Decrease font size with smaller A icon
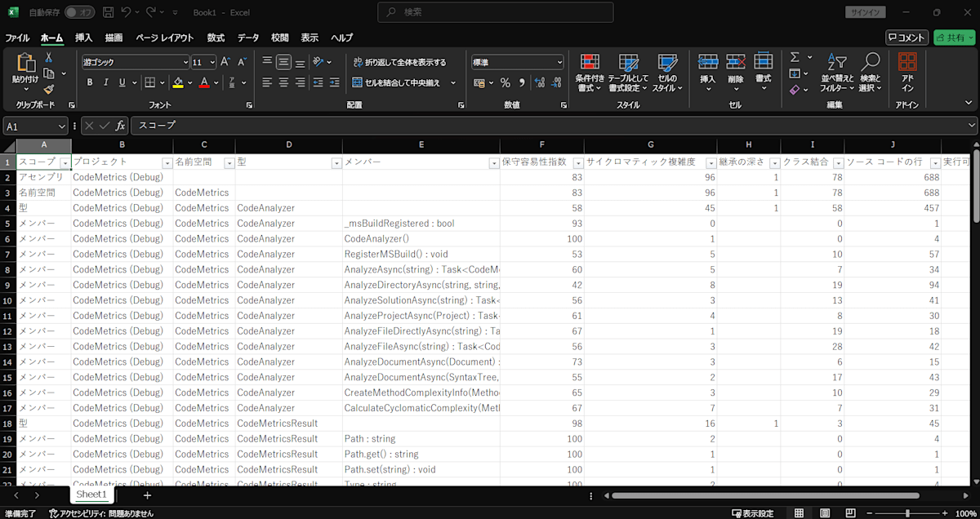The height and width of the screenshot is (519, 980). click(243, 62)
